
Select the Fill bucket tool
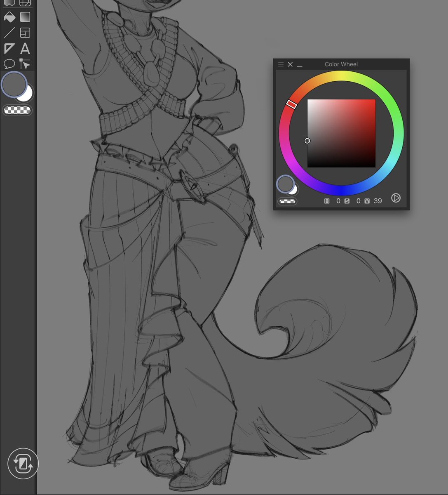pyautogui.click(x=9, y=17)
